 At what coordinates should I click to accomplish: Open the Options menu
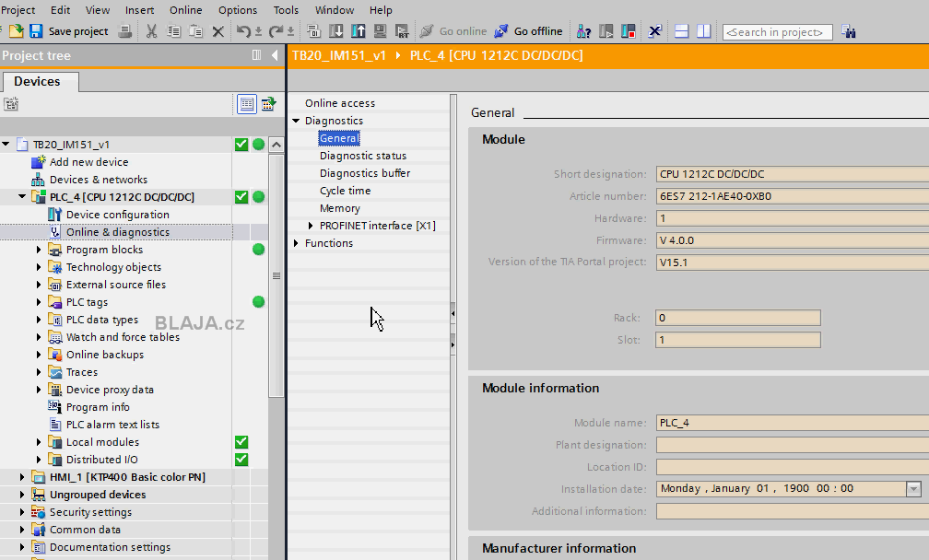(x=238, y=10)
